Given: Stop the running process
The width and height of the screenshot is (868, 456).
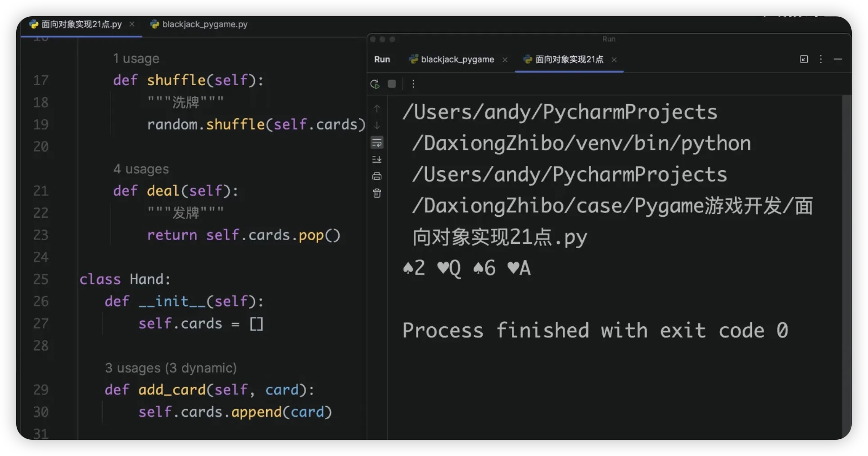Looking at the screenshot, I should 392,84.
